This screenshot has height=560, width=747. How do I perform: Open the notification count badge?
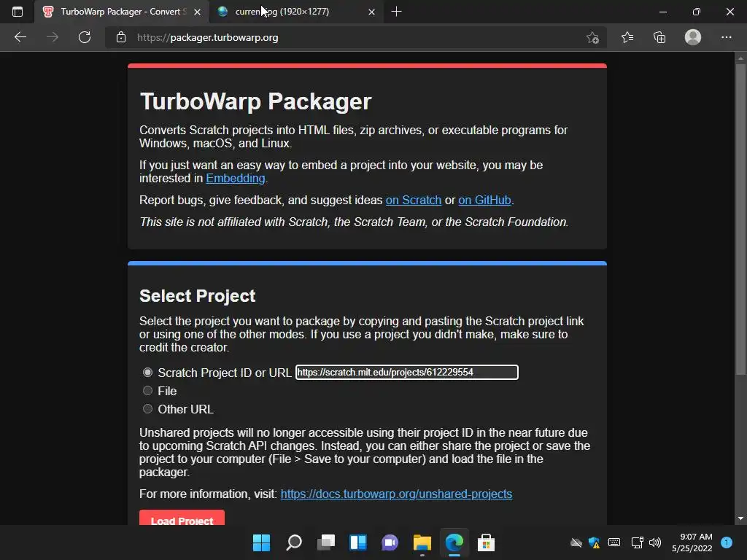click(727, 542)
